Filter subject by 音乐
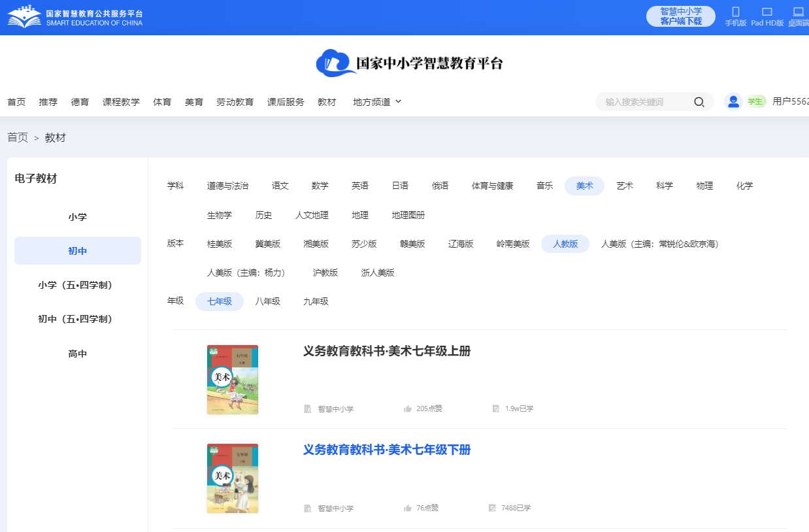Screen dimensions: 809x532 pyautogui.click(x=545, y=186)
